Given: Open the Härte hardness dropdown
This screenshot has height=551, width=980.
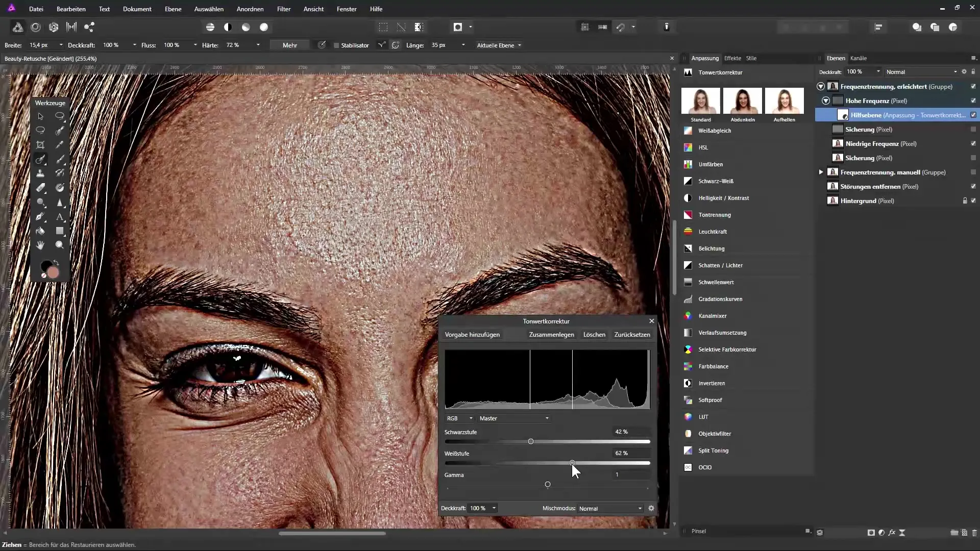Looking at the screenshot, I should [x=258, y=45].
